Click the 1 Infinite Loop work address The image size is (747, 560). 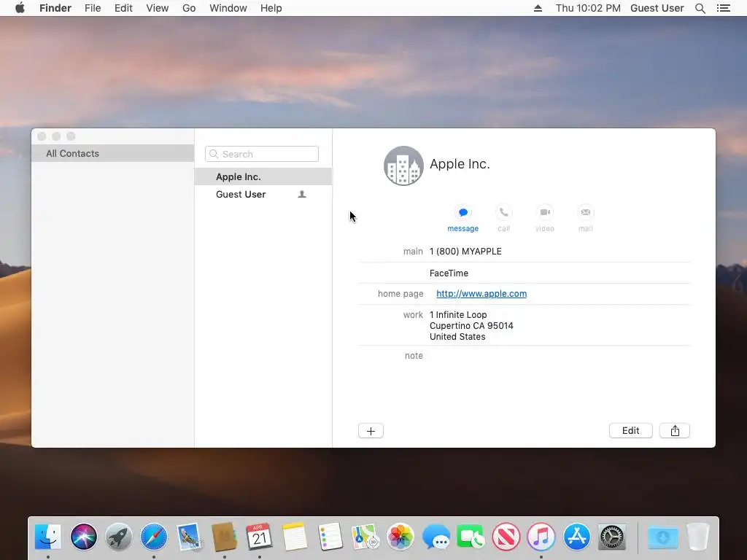click(x=471, y=326)
